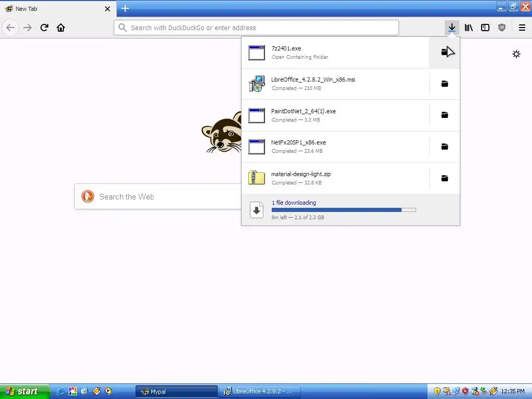This screenshot has width=532, height=399.
Task: Open the 7z2401.exe download entry
Action: tap(335, 52)
